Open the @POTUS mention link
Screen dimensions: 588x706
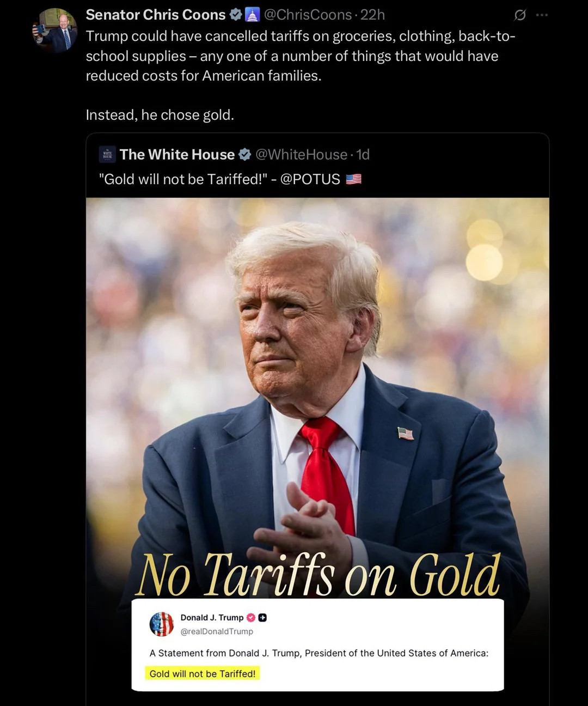310,179
